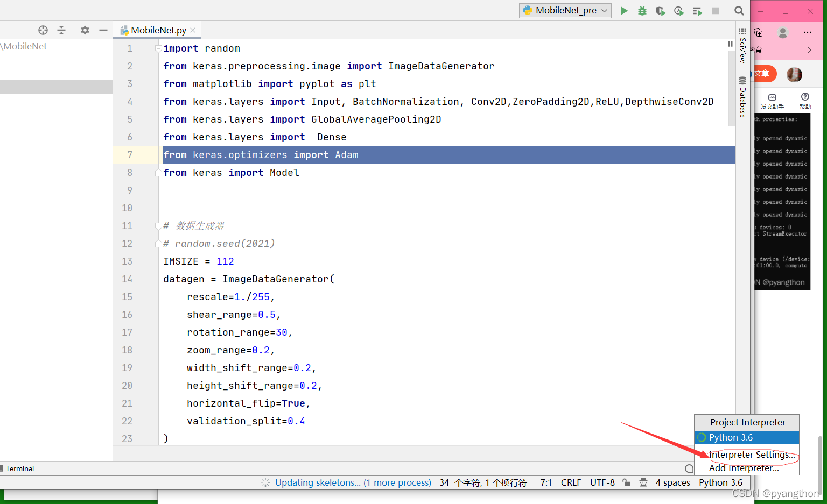
Task: Change the UTF-8 file encoding
Action: 602,482
